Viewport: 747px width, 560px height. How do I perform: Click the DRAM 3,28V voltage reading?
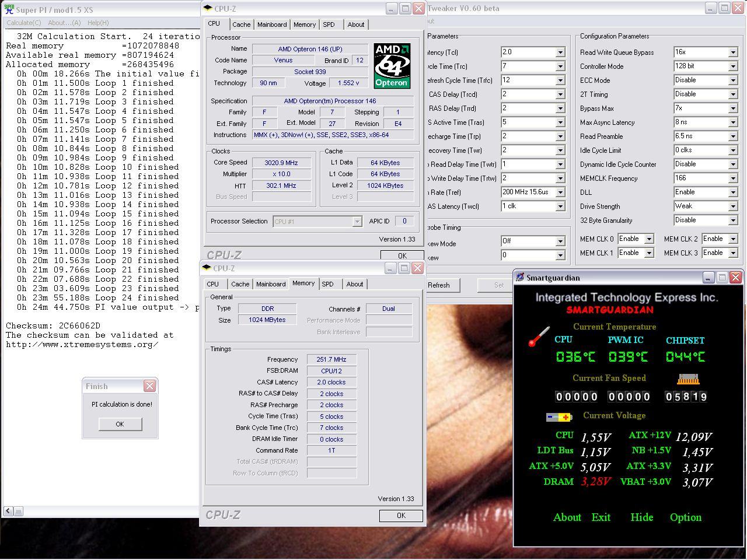[596, 482]
